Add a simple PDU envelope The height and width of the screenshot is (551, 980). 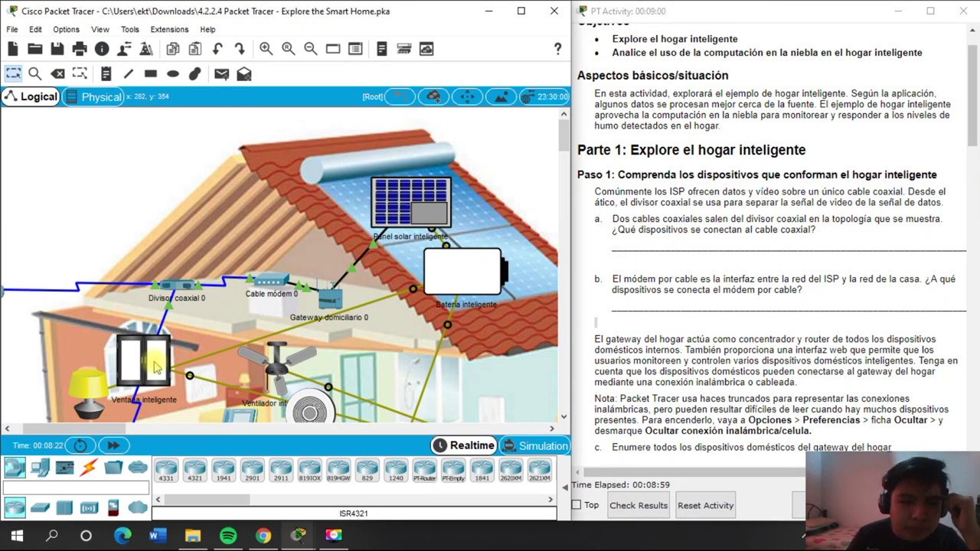pos(221,74)
